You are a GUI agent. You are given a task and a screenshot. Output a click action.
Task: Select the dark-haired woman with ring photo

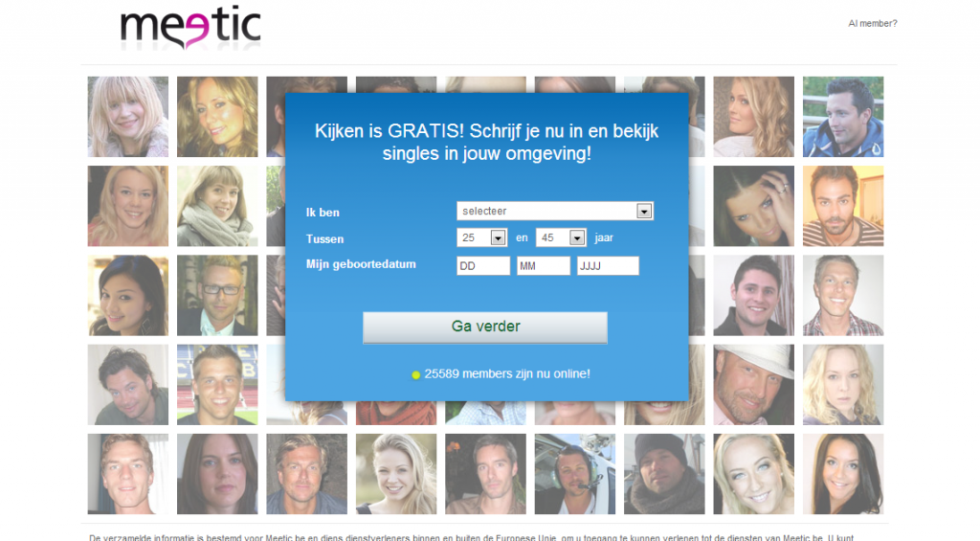tap(754, 206)
